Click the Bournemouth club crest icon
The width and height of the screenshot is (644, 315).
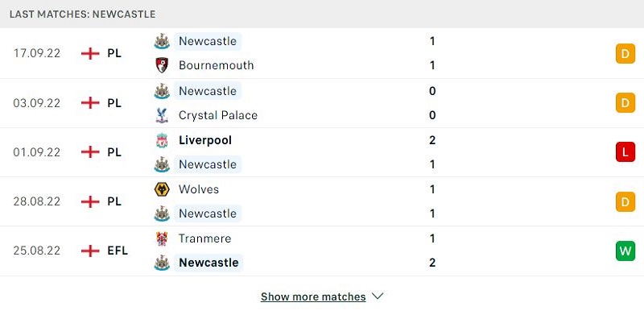162,65
